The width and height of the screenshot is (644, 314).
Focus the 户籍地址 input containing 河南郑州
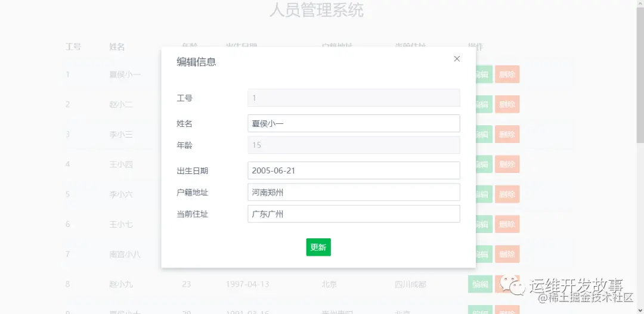click(x=354, y=192)
